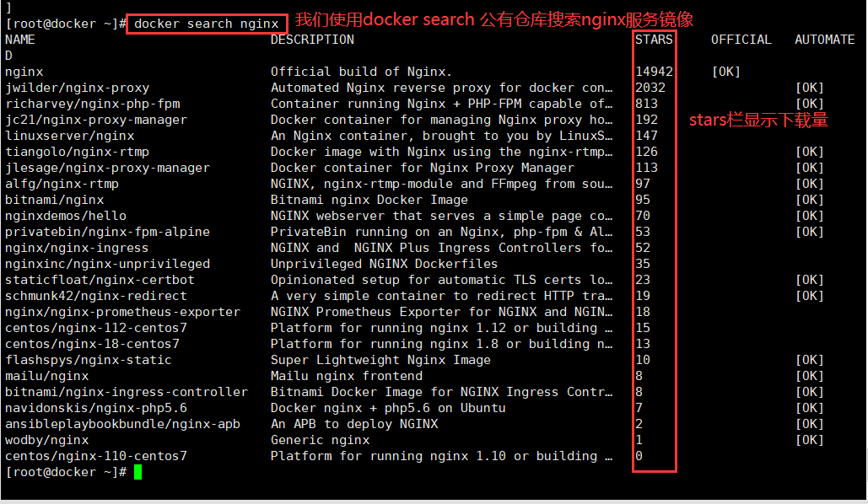The image size is (868, 504).
Task: Click 'Super Lightweight Nginx Image' description
Action: (380, 361)
